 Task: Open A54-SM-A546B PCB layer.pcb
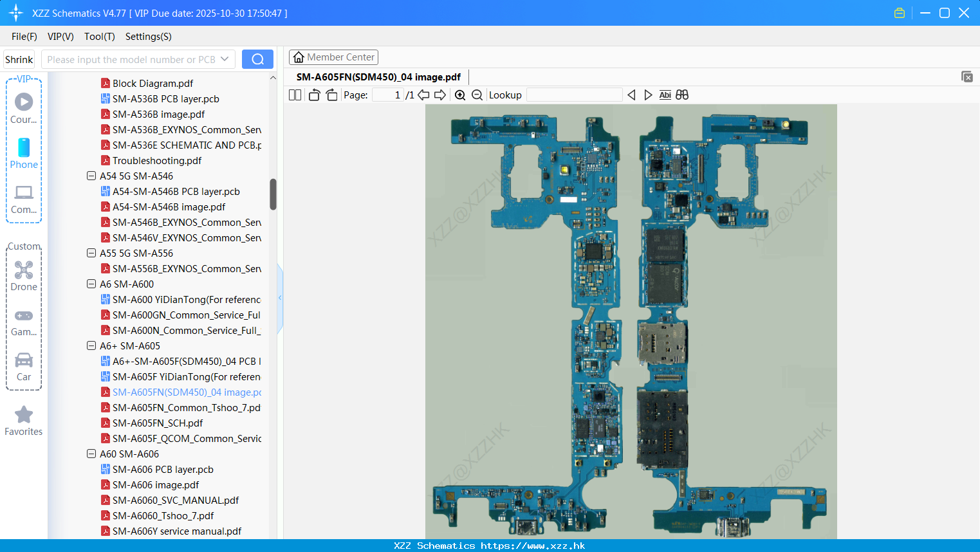[x=176, y=191]
